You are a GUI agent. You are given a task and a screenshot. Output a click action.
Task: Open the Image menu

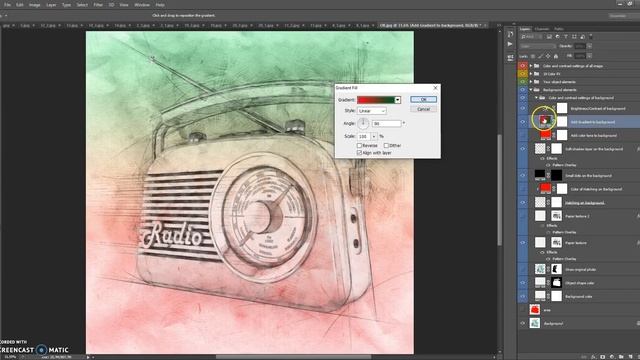[34, 5]
